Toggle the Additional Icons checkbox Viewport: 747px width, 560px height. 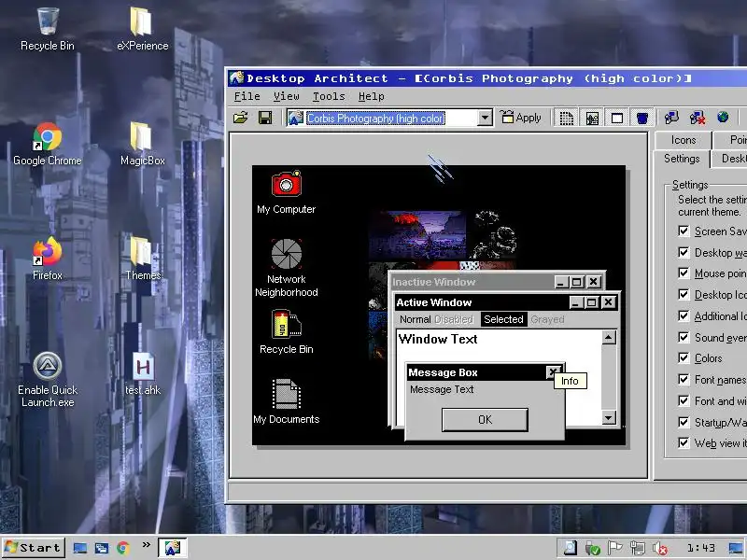point(684,315)
